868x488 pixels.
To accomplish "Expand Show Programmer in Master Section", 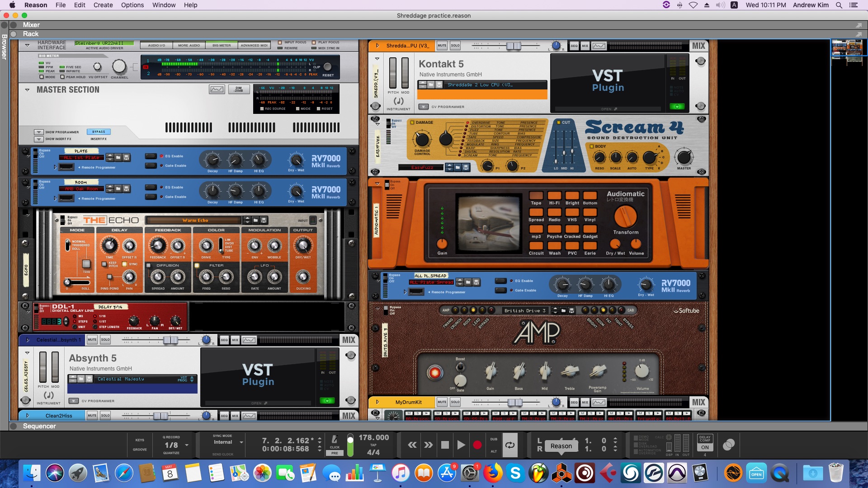I will point(39,132).
